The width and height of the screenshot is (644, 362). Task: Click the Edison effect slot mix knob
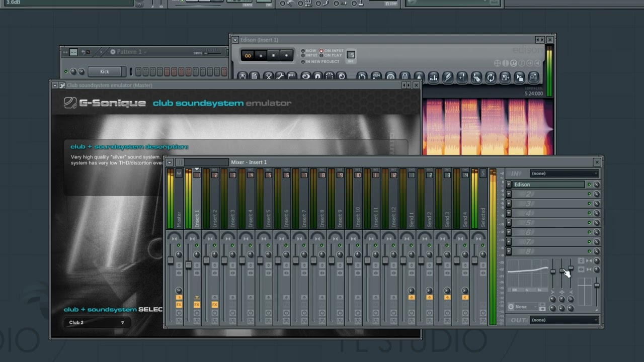point(597,185)
